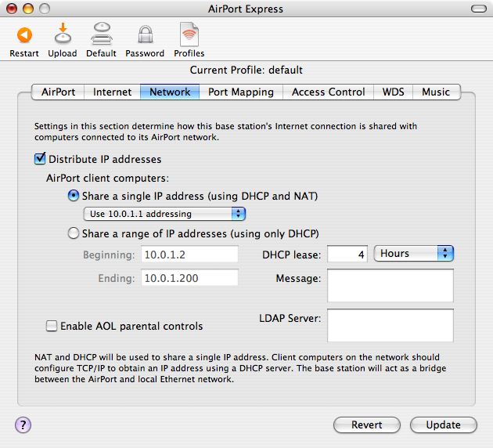Image resolution: width=493 pixels, height=448 pixels.
Task: Click the Default settings icon
Action: point(101,36)
